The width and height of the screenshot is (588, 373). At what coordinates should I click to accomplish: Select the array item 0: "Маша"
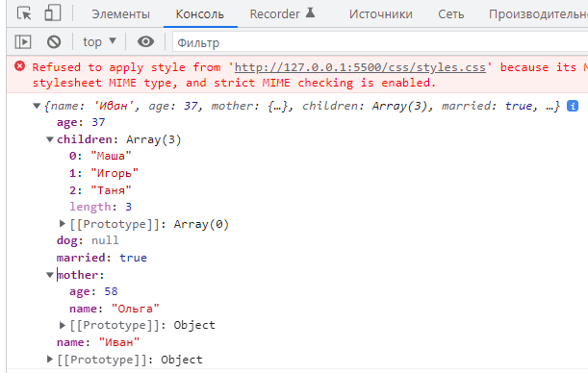(x=100, y=156)
